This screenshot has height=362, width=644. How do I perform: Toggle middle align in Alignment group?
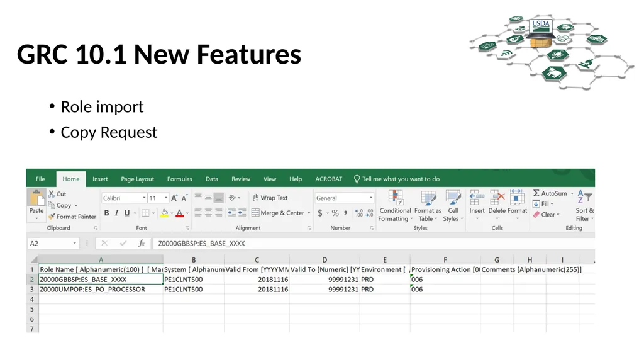tap(208, 198)
